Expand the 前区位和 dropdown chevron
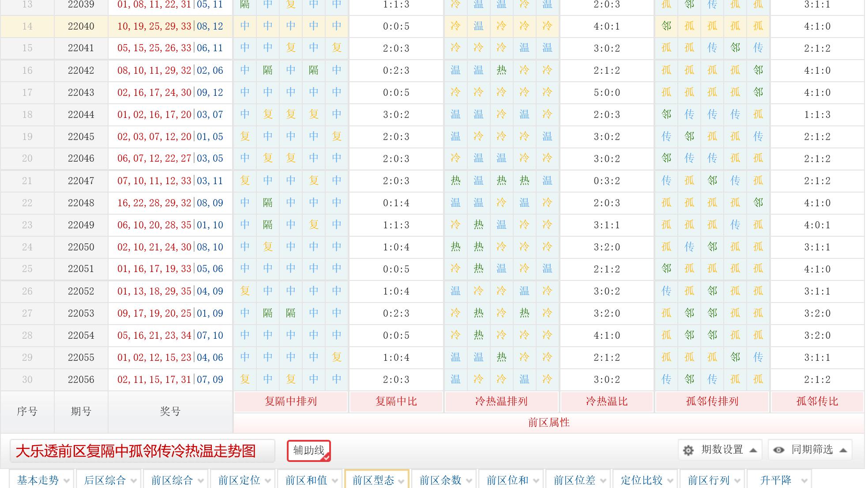The width and height of the screenshot is (868, 488). pos(536,481)
